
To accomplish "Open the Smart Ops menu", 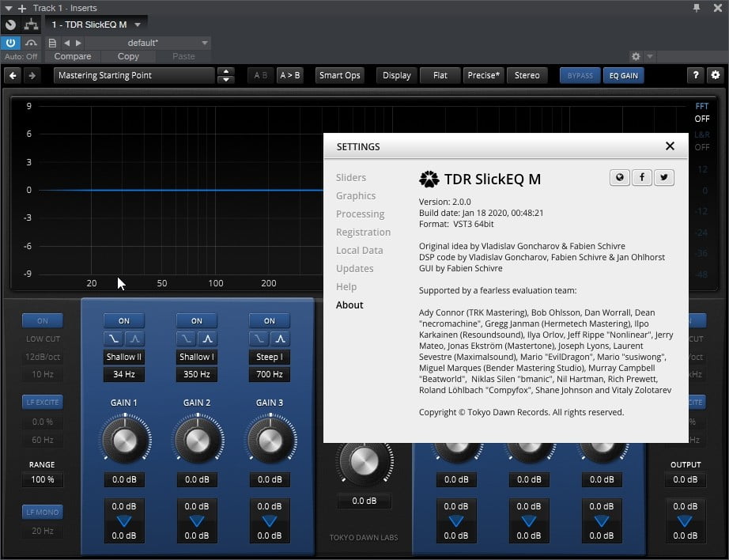I will [340, 75].
